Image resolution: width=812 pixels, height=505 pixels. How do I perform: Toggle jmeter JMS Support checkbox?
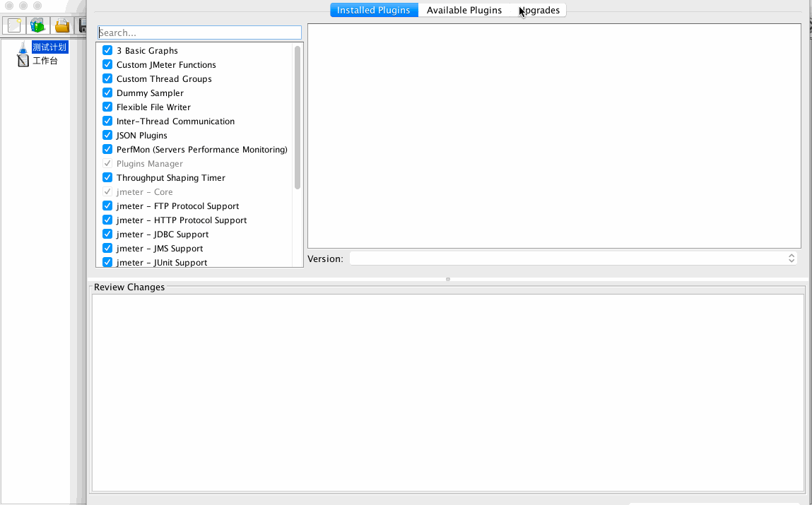107,248
